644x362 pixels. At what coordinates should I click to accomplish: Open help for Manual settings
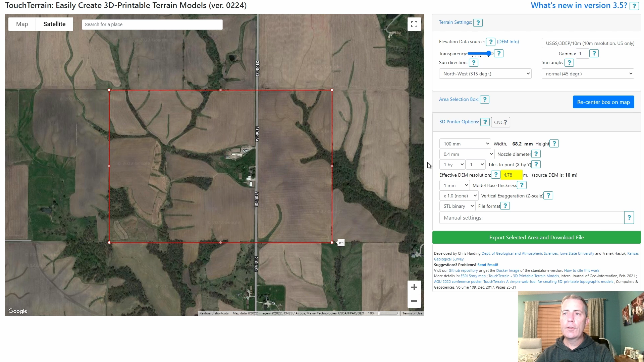click(629, 218)
